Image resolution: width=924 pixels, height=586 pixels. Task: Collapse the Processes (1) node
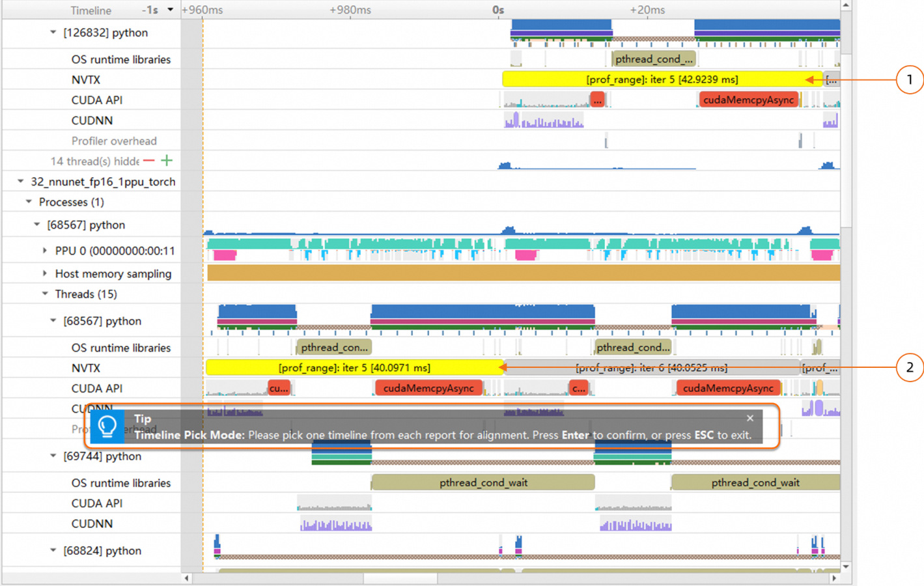[x=29, y=201]
